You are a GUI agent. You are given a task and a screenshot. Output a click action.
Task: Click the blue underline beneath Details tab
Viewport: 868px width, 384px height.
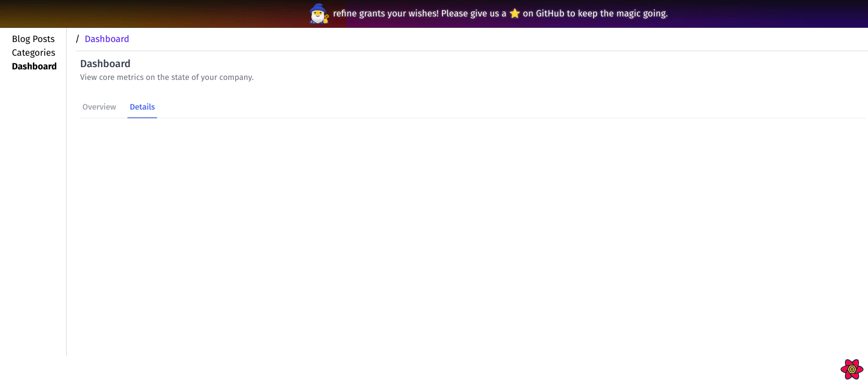[142, 117]
